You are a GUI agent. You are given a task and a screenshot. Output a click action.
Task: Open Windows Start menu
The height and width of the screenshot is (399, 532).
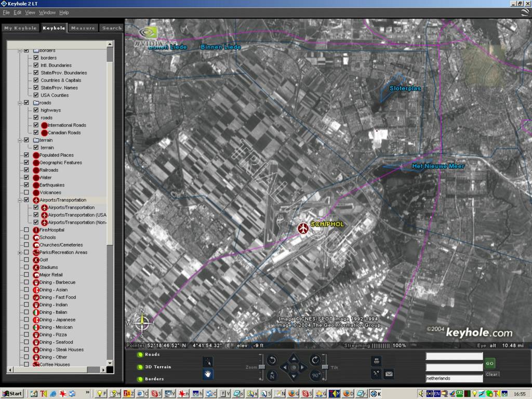(12, 394)
